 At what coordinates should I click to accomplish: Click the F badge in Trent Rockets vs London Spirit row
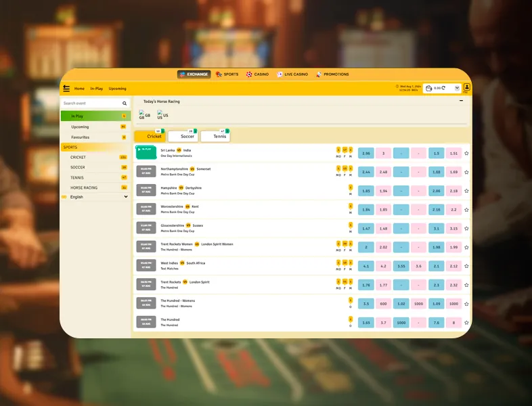pos(345,284)
